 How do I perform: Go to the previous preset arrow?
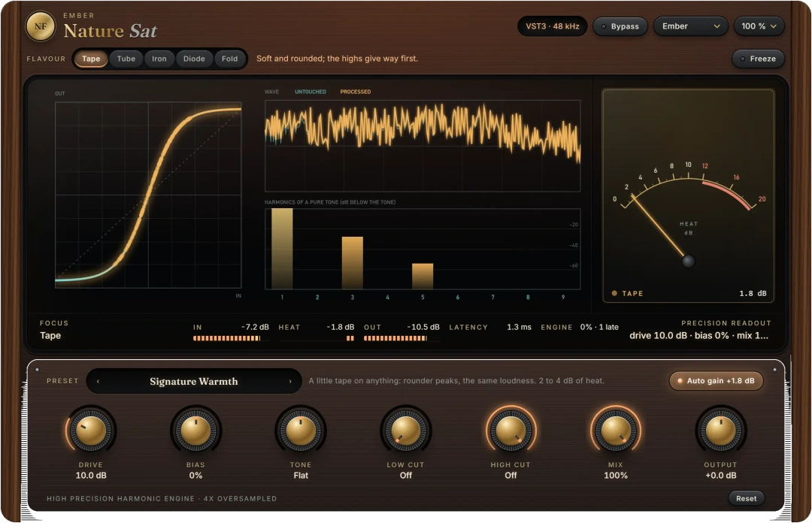[98, 382]
